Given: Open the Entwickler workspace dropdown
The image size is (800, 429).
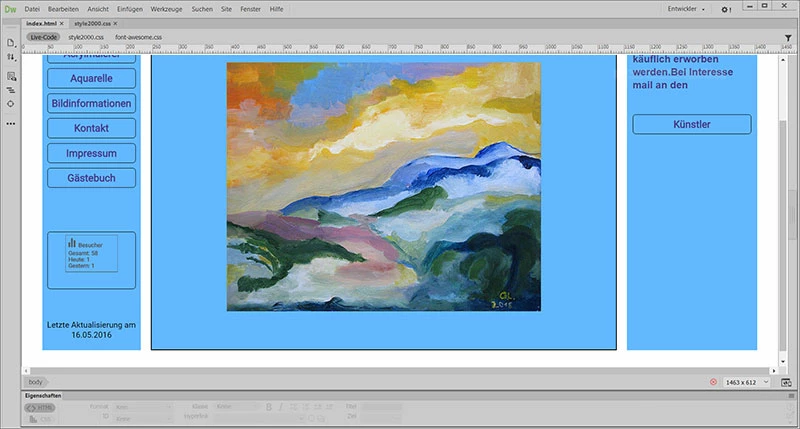Looking at the screenshot, I should 686,9.
